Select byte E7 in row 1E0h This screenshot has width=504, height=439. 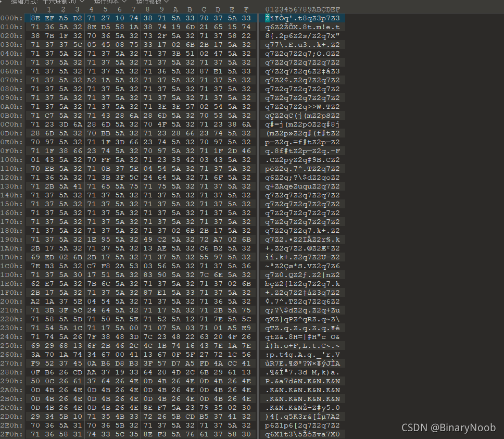49,284
